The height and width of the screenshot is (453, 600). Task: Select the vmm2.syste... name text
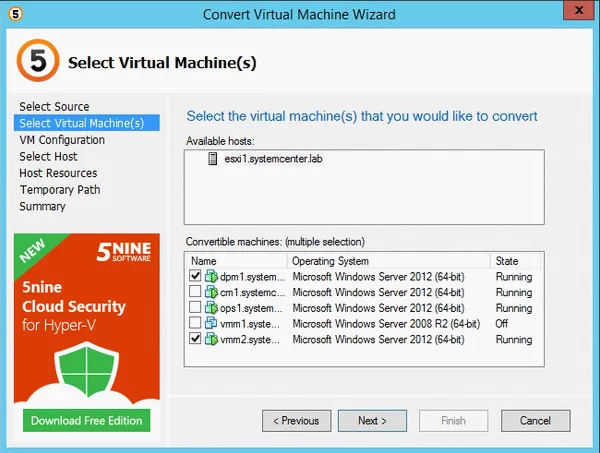tap(249, 339)
